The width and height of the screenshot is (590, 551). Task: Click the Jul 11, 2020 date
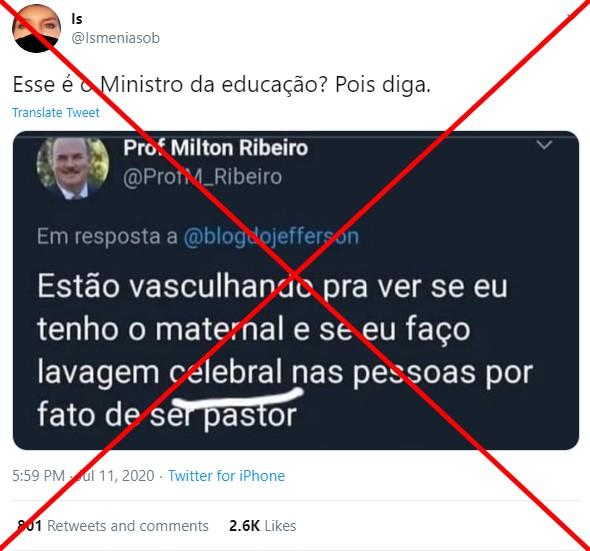[x=113, y=476]
